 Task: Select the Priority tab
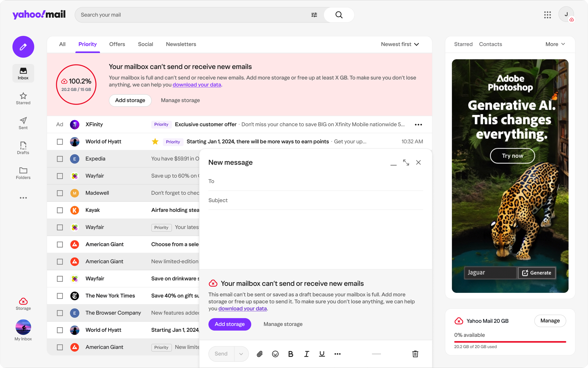87,44
